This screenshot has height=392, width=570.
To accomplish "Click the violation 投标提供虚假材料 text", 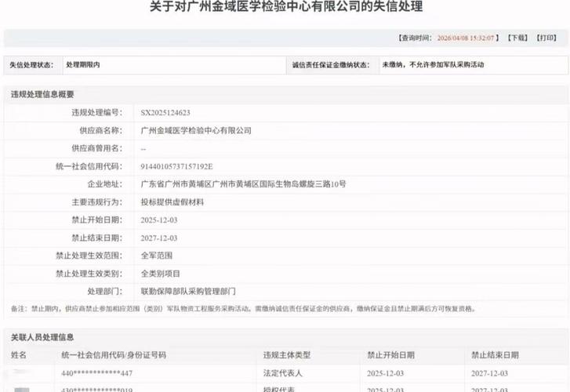I will (172, 202).
